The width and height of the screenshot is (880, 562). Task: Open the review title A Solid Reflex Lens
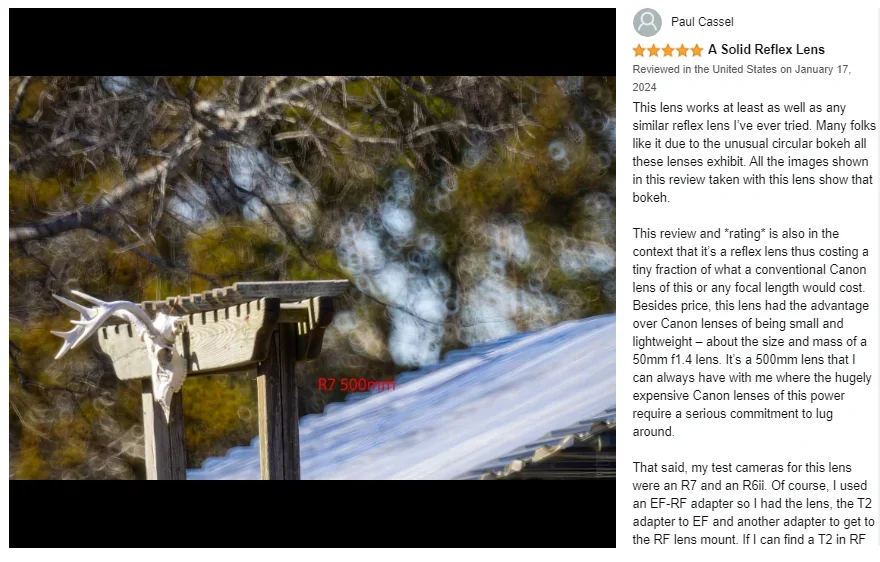pyautogui.click(x=766, y=49)
